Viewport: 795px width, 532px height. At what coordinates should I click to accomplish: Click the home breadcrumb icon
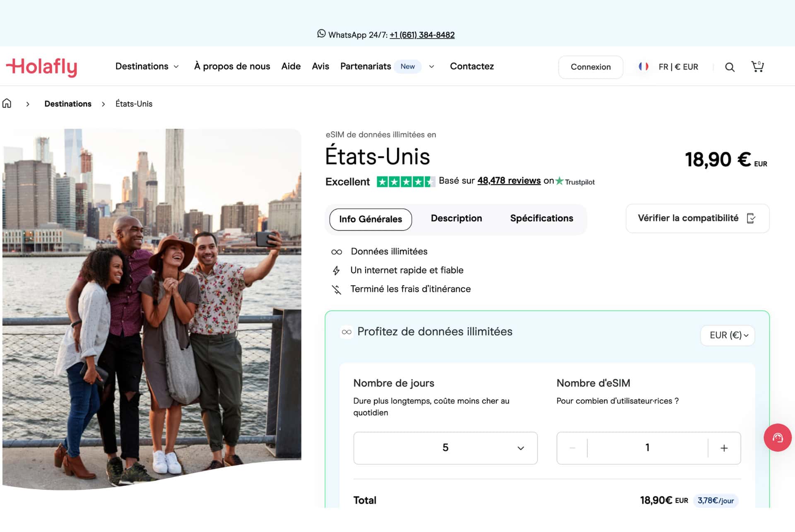pyautogui.click(x=7, y=104)
